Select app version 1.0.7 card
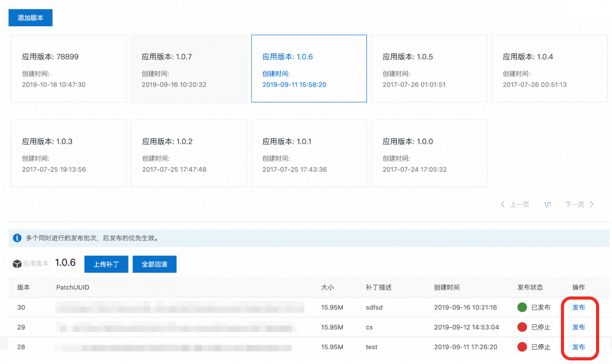 [189, 69]
